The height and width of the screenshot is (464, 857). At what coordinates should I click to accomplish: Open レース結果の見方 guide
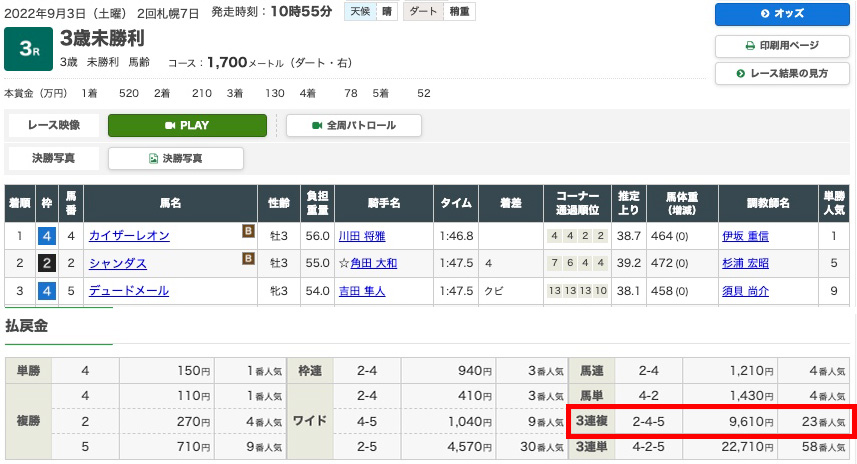click(x=782, y=73)
